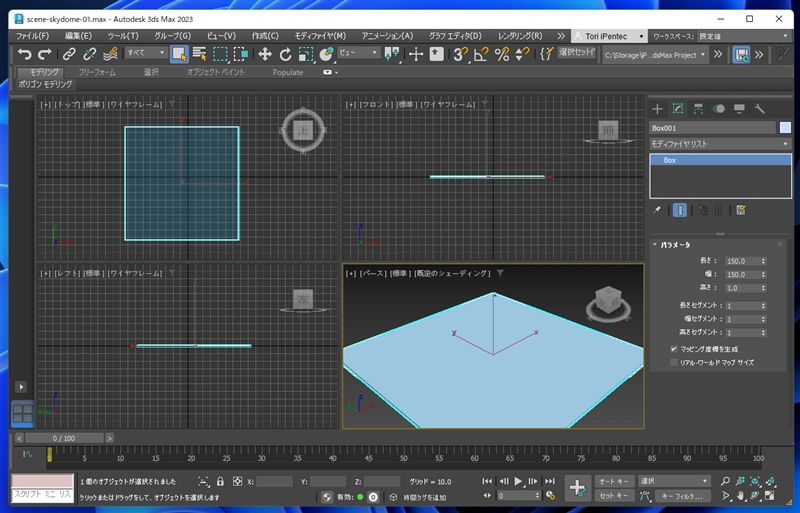
Task: Open the Modify command panel tab
Action: pyautogui.click(x=678, y=109)
